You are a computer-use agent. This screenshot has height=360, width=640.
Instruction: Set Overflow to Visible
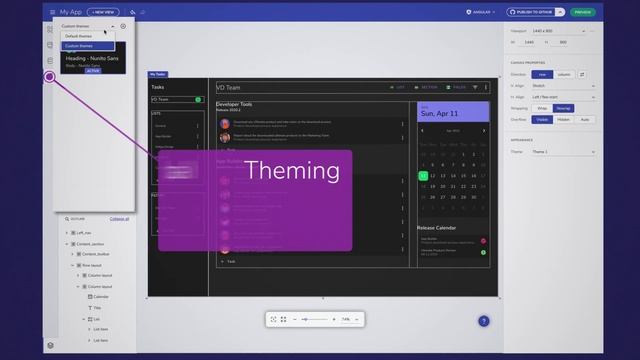coord(542,120)
